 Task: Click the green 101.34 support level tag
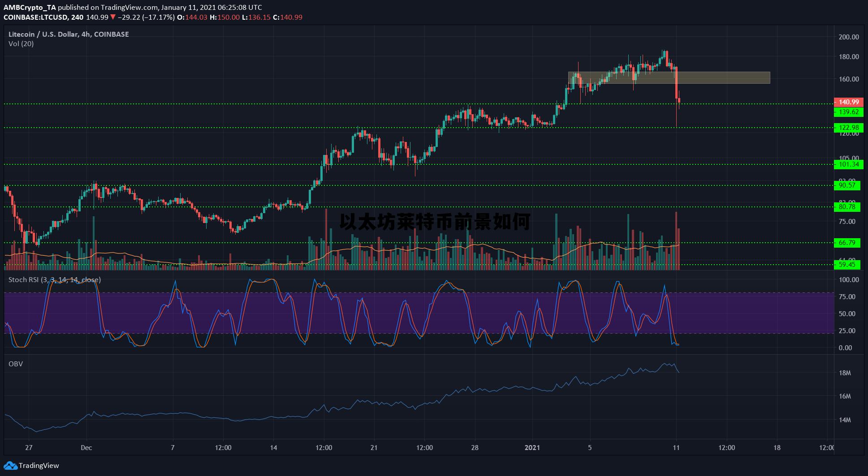[x=848, y=164]
